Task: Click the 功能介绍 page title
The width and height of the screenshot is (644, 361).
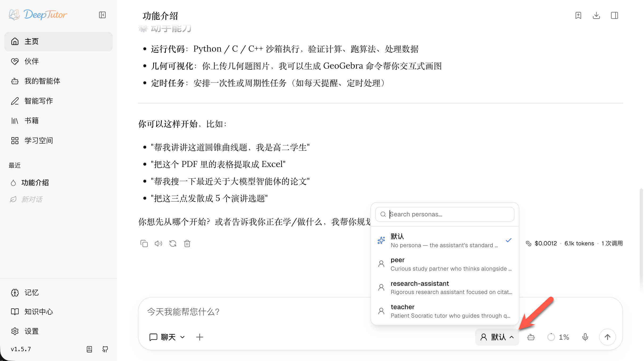Action: pos(160,16)
